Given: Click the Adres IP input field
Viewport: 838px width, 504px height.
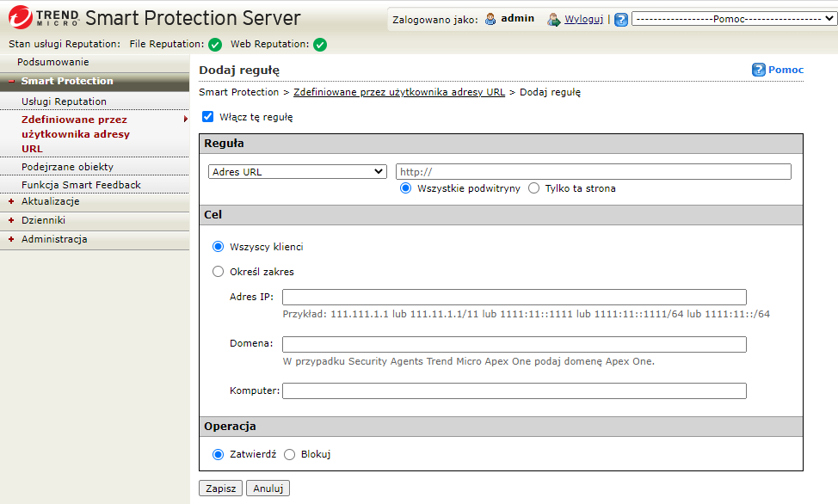Looking at the screenshot, I should pos(514,297).
